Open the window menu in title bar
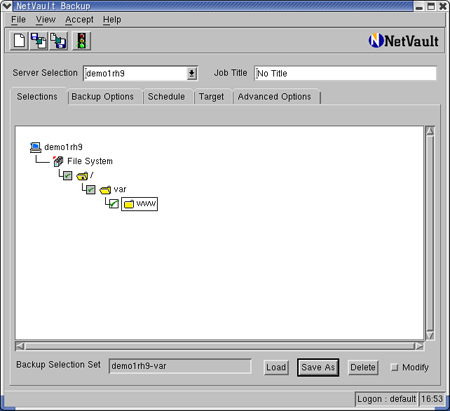The height and width of the screenshot is (411, 450). point(6,6)
